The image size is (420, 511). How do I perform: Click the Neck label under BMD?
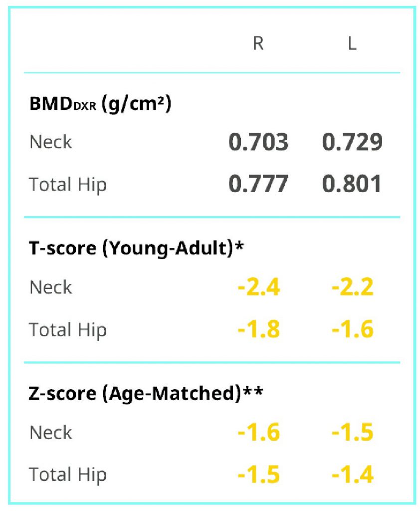coord(50,142)
